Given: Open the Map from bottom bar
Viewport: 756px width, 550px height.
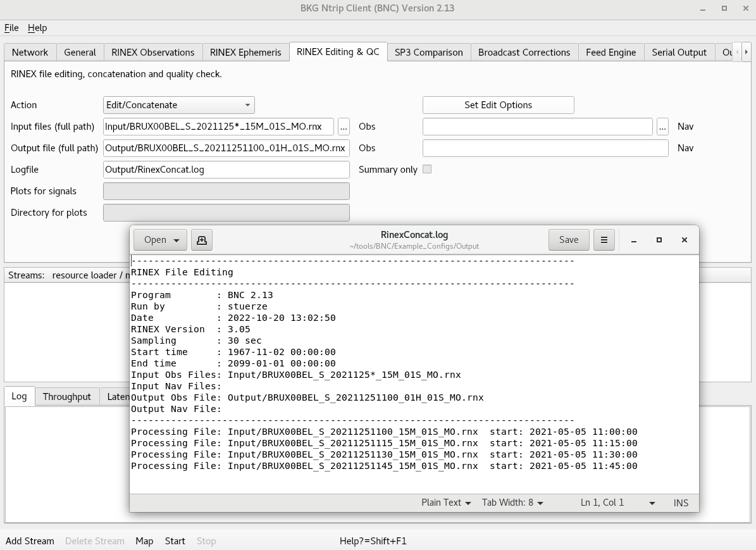Looking at the screenshot, I should [144, 541].
